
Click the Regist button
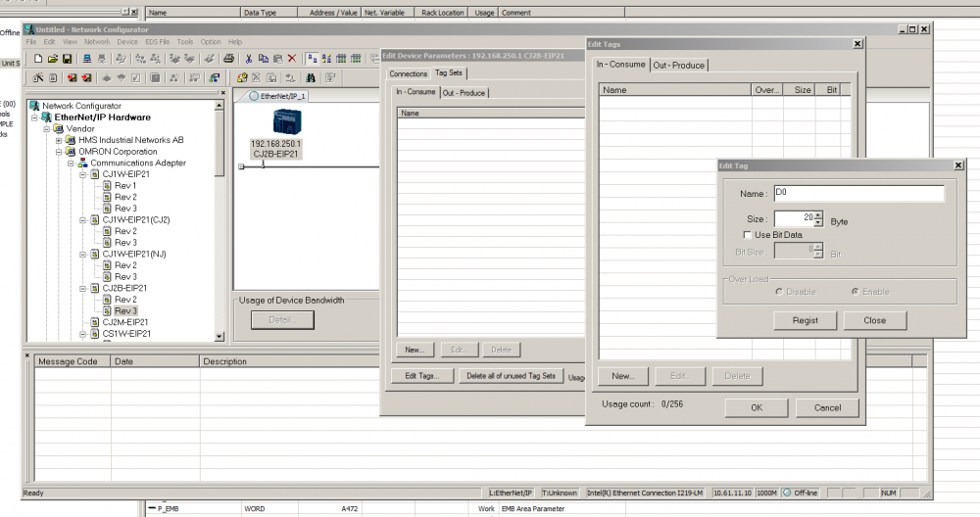pyautogui.click(x=805, y=320)
